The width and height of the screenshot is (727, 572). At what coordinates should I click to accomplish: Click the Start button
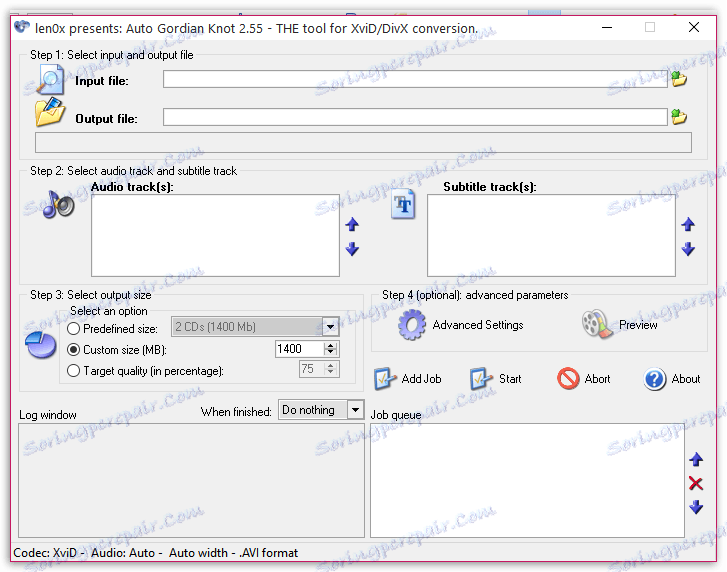click(496, 379)
